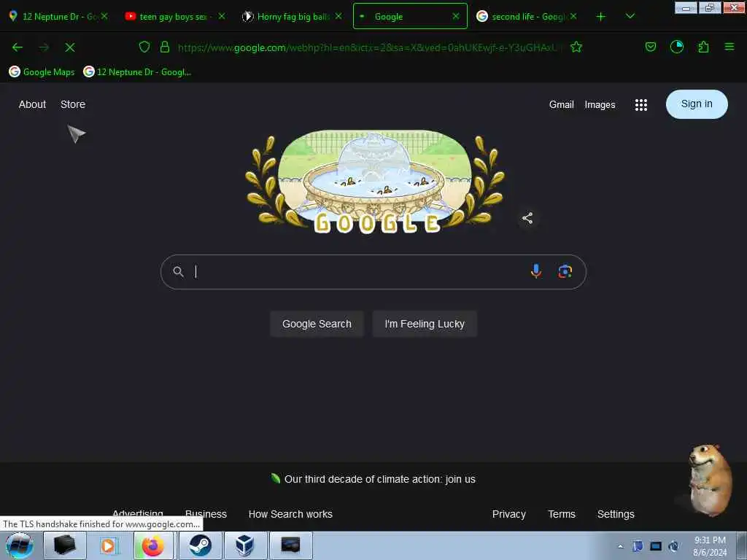Screen dimensions: 747x560
Task: Click the magnifier icon in the search box
Action: (178, 271)
